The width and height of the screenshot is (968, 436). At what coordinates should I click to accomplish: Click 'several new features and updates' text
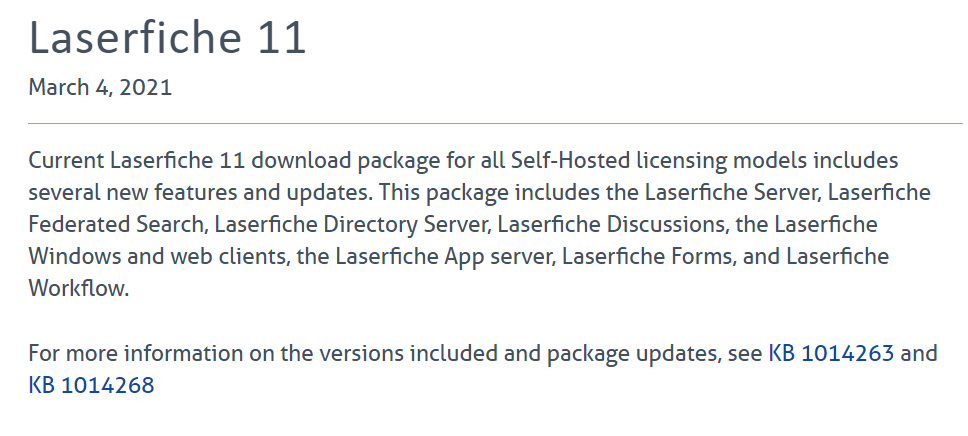200,193
